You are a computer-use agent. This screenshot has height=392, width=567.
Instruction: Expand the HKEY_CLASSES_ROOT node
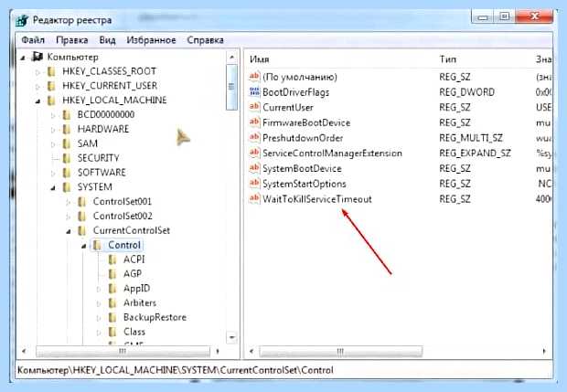[37, 72]
